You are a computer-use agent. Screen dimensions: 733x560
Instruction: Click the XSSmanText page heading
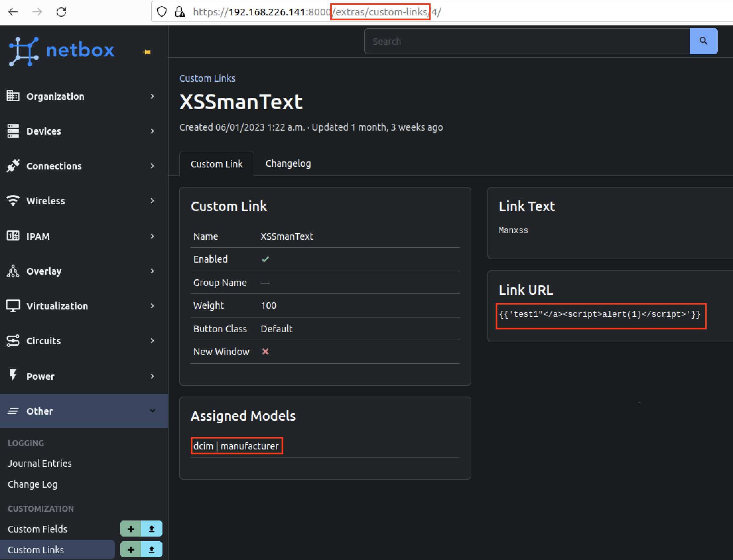[241, 102]
